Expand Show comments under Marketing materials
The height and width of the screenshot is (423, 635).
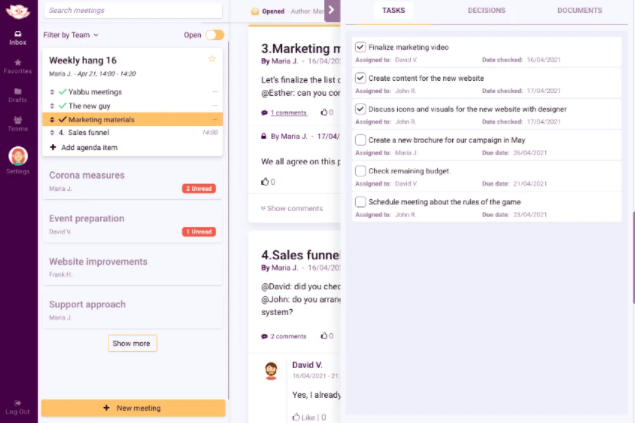pos(292,208)
